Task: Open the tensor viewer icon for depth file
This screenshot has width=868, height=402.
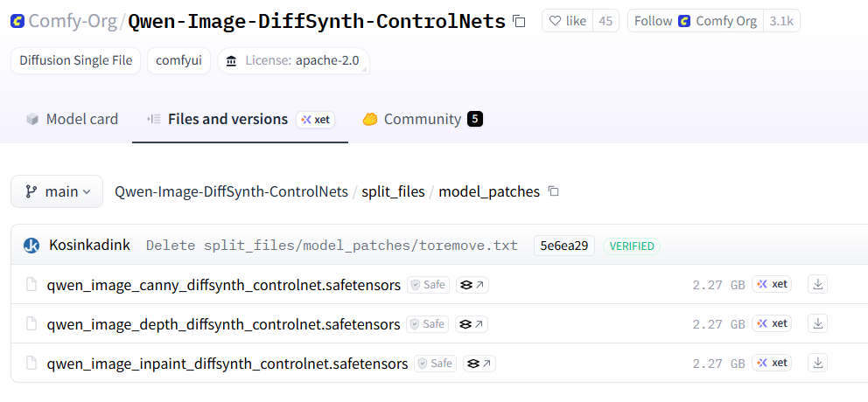Action: click(x=472, y=324)
